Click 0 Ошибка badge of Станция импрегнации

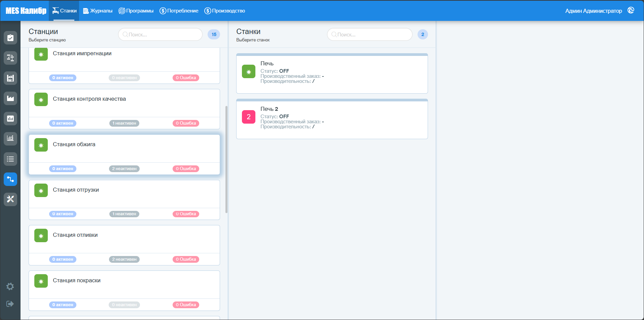pos(186,78)
